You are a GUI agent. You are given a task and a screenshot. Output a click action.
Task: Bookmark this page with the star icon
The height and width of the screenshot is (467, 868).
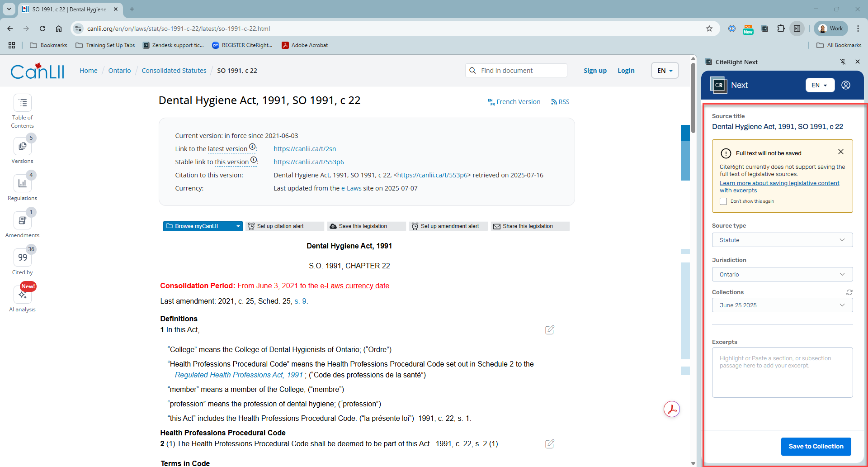tap(709, 29)
